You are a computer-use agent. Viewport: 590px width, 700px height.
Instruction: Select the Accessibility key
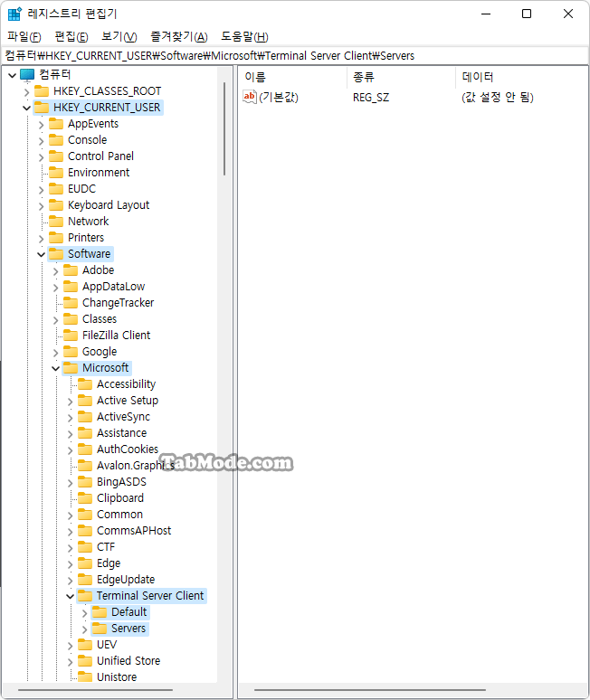coord(127,384)
